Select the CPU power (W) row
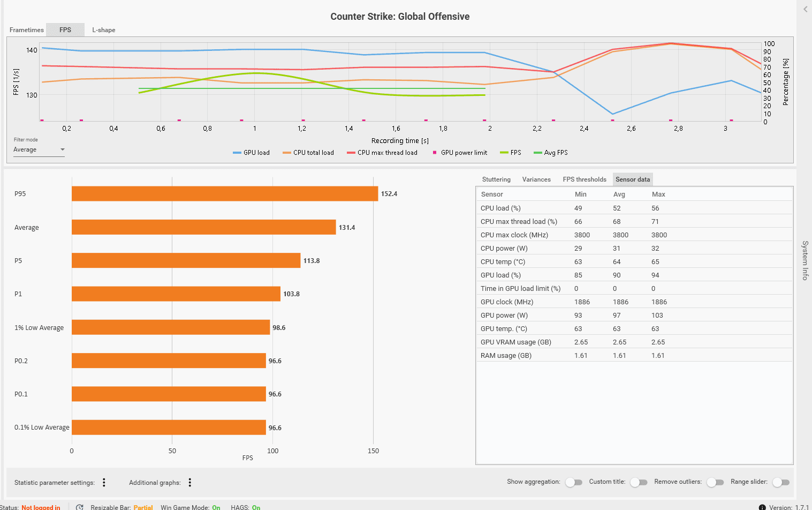 (x=634, y=248)
